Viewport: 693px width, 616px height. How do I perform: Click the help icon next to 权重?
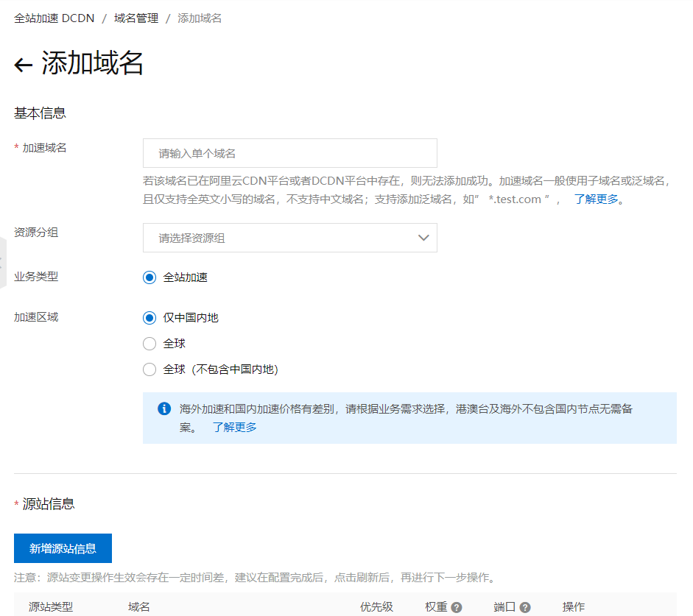pos(457,607)
